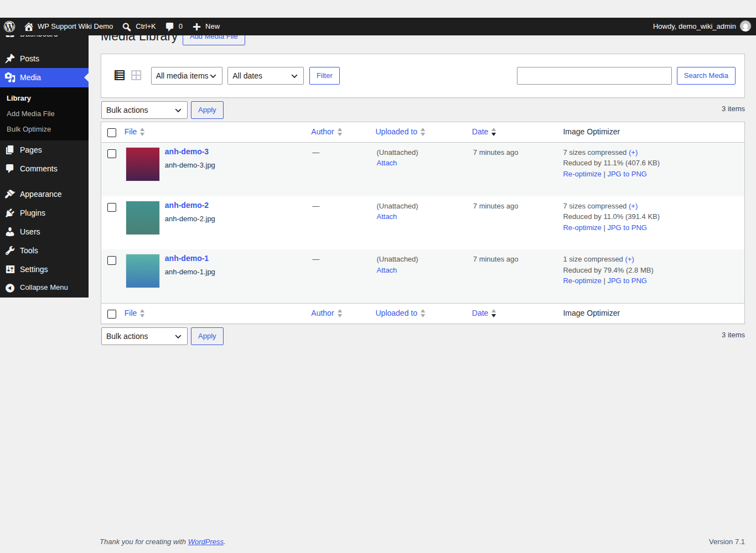Select checkbox for anh-demo-2
The width and height of the screenshot is (756, 553).
click(112, 207)
